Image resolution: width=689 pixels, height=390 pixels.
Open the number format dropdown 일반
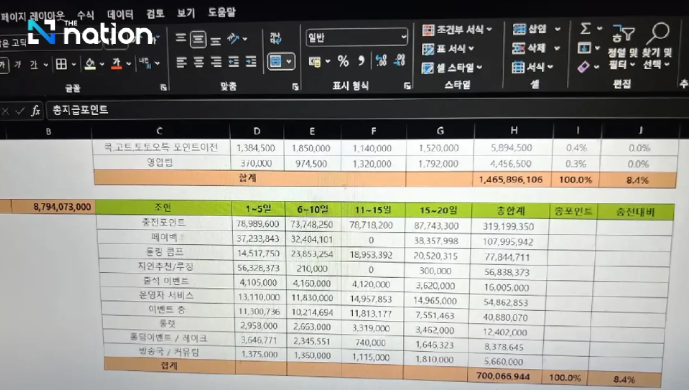coord(356,38)
